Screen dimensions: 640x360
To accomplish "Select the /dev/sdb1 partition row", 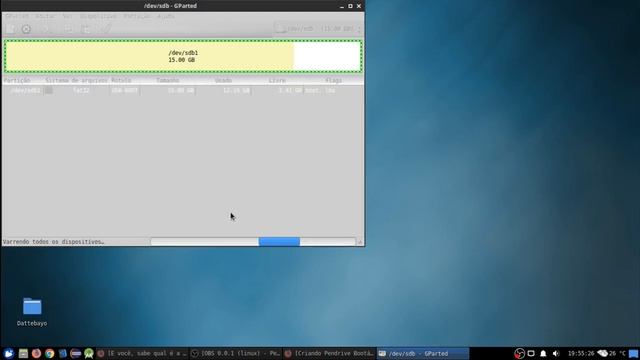I will pyautogui.click(x=183, y=90).
